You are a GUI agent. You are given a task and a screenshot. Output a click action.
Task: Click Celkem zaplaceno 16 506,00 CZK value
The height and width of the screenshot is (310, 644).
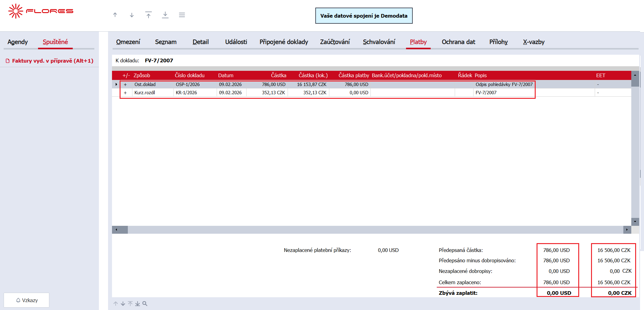coord(614,282)
